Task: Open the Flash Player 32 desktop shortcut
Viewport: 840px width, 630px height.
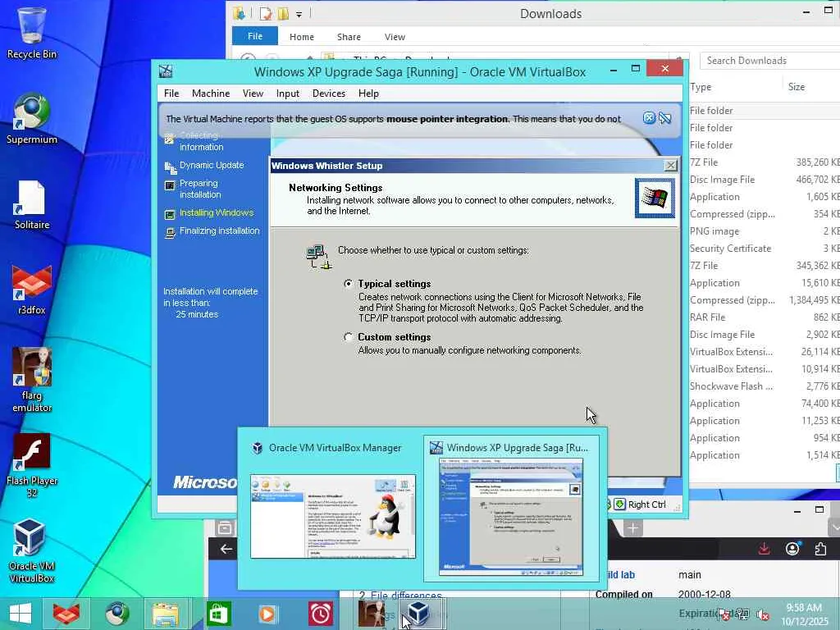Action: coord(32,466)
